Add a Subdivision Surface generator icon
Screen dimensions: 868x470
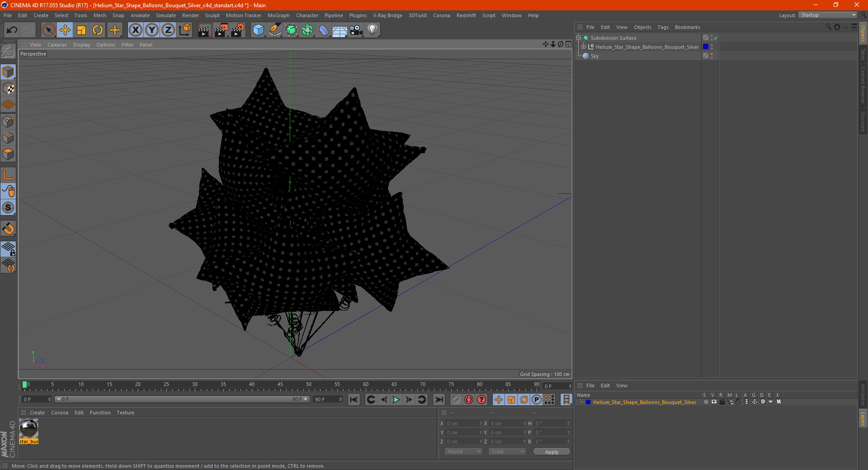[x=291, y=30]
